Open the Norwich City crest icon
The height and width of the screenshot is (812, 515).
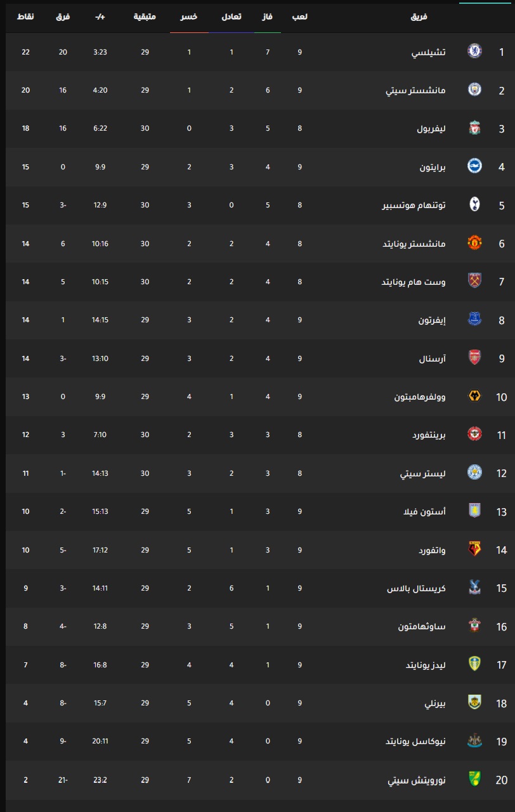[474, 780]
